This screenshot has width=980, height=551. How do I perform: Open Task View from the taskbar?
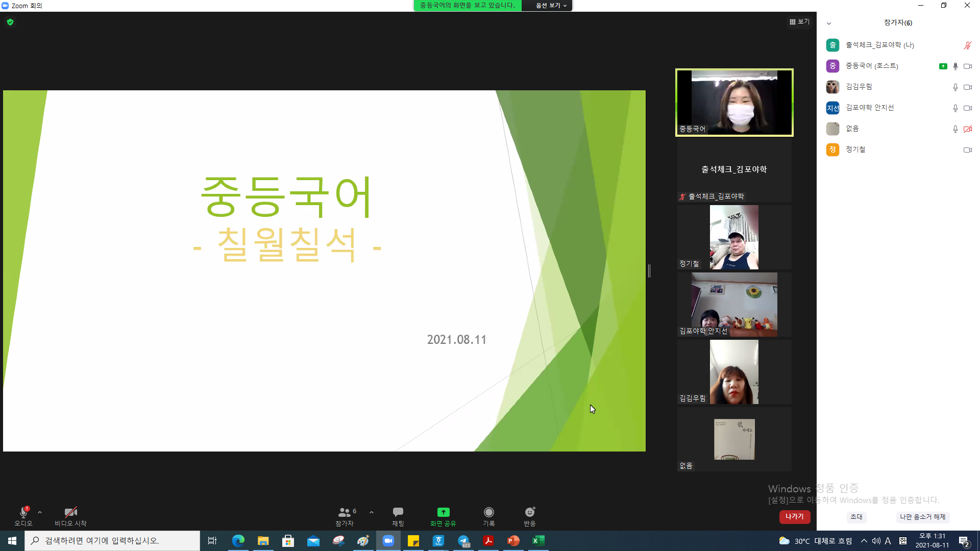212,541
